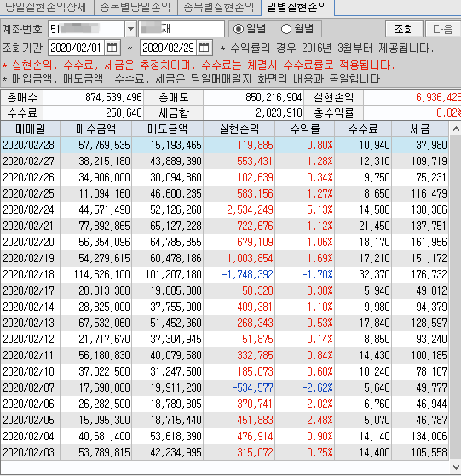Image resolution: width=461 pixels, height=476 pixels.
Task: Switch to the 종목별당일손익 tab
Action: click(135, 7)
